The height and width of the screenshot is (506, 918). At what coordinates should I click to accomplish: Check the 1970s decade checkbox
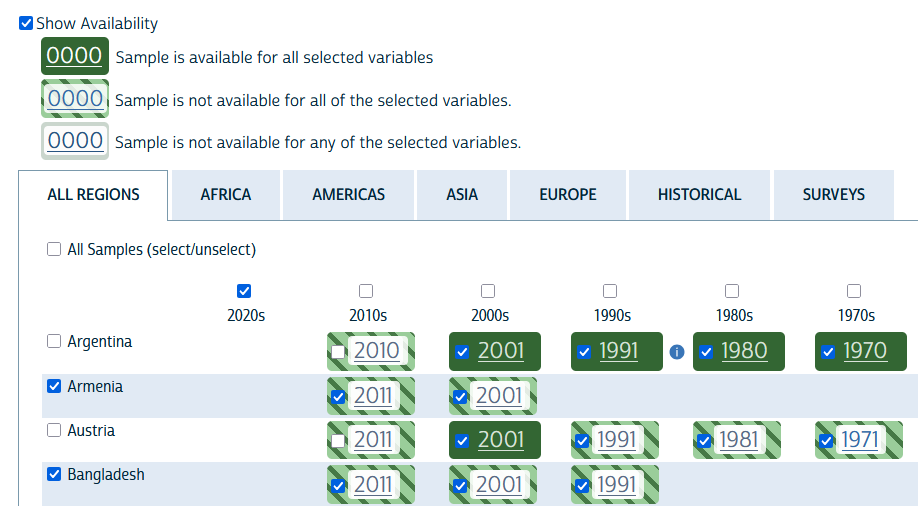[x=854, y=291]
